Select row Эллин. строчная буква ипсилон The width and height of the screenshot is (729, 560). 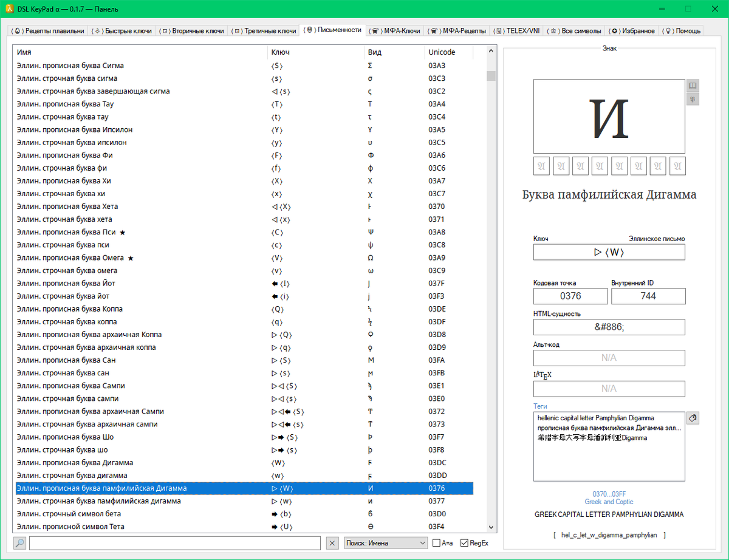tap(244, 142)
